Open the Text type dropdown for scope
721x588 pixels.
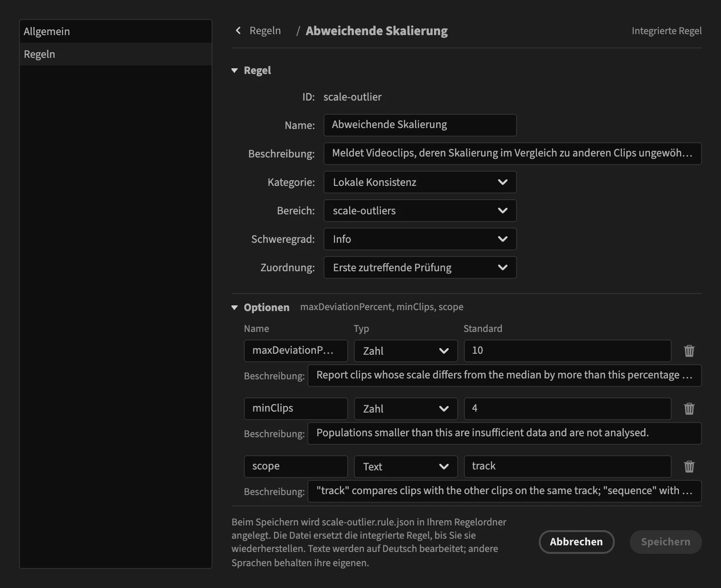pos(406,467)
